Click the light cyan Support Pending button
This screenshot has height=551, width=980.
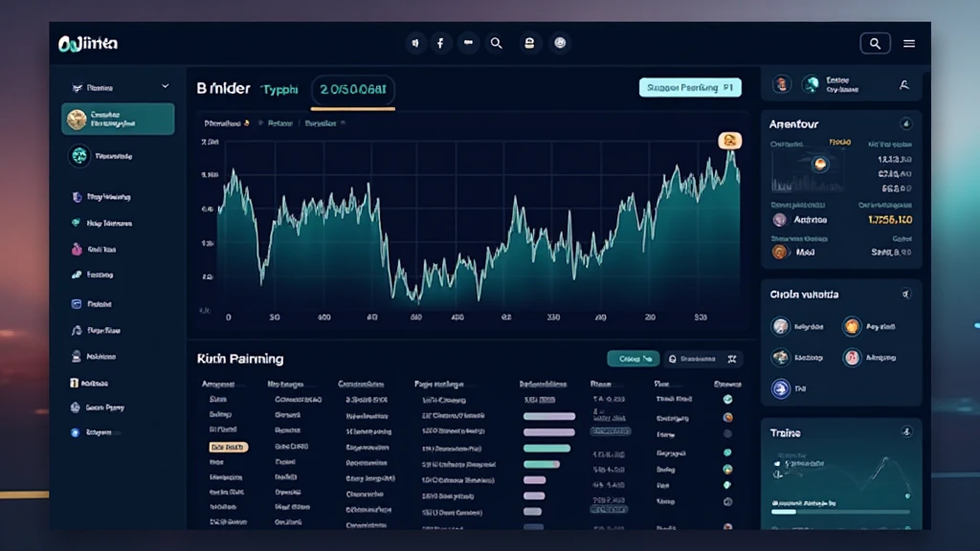690,87
